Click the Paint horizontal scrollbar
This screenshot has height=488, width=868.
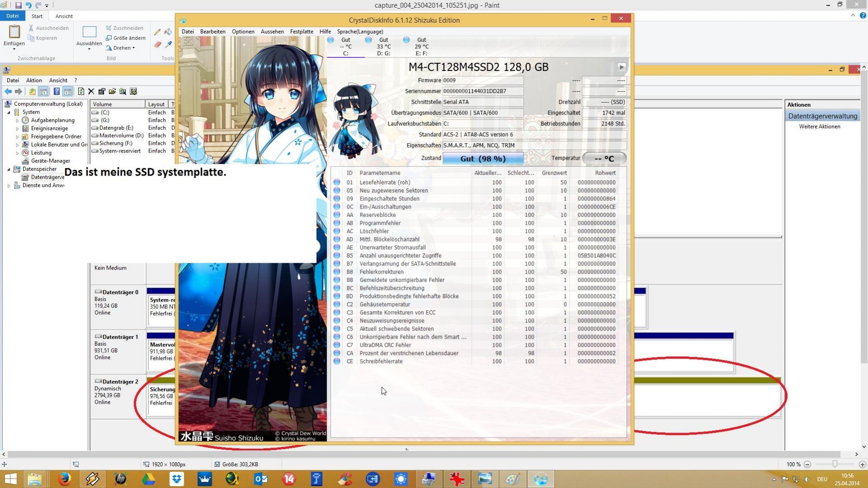click(x=424, y=454)
